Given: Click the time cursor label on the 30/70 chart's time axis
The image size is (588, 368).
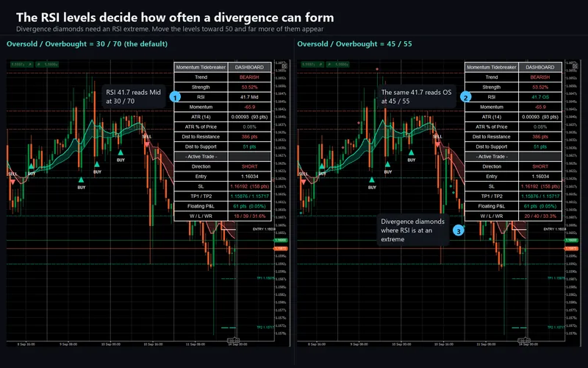Looking at the screenshot, I should point(234,341).
